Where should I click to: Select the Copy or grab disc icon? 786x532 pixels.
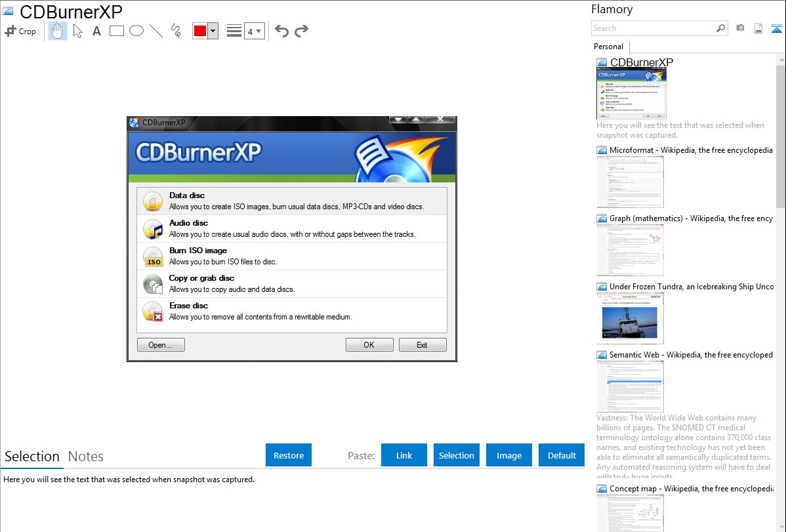click(x=153, y=284)
